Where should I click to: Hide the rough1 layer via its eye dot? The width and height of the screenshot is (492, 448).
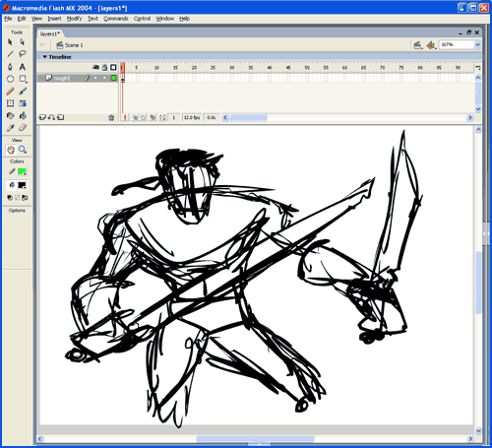[x=95, y=78]
